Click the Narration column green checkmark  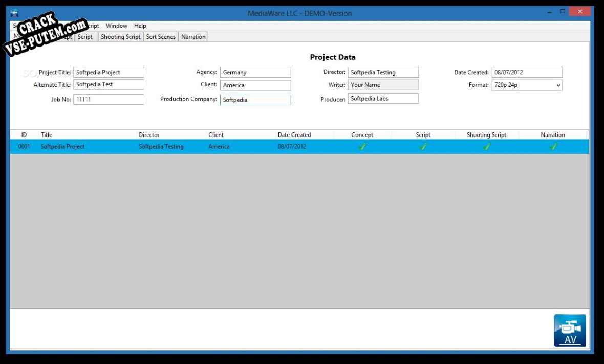[553, 147]
